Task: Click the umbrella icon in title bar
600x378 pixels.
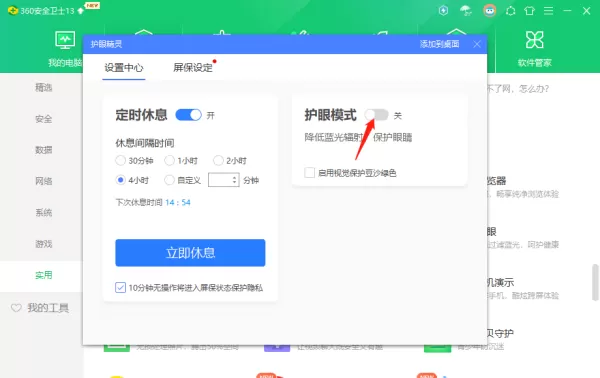Action: click(x=466, y=11)
